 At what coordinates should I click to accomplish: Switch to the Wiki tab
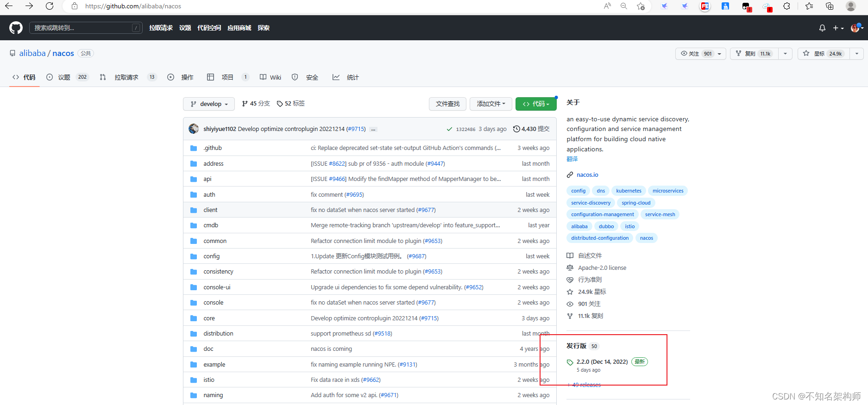tap(270, 77)
